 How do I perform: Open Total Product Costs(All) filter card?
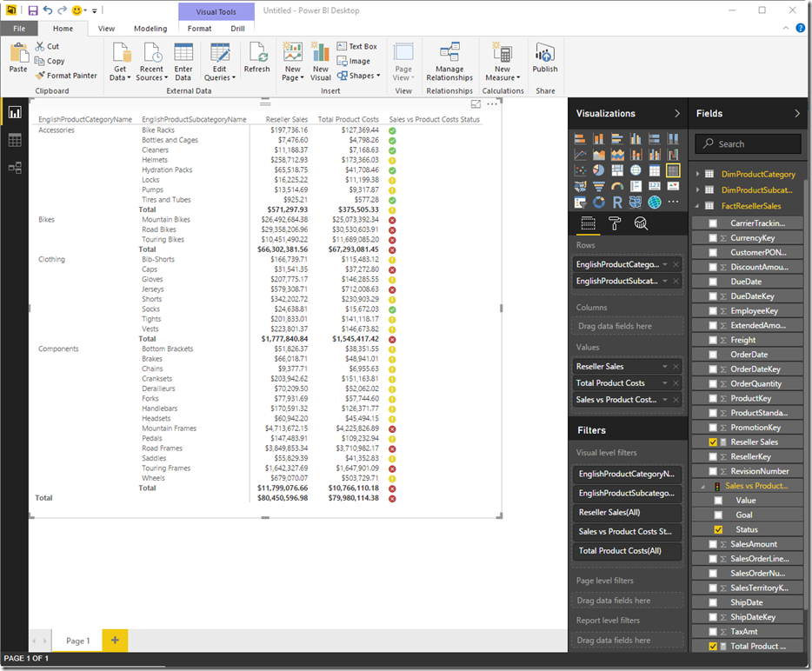tap(627, 551)
